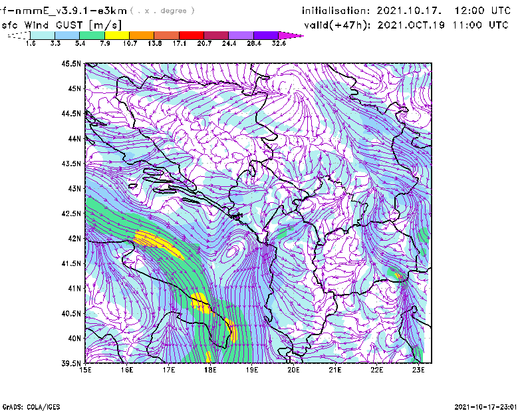Choose the yellow 7.9–10.7 legend swatch
Viewport: 532px width, 411px height.
(117, 35)
